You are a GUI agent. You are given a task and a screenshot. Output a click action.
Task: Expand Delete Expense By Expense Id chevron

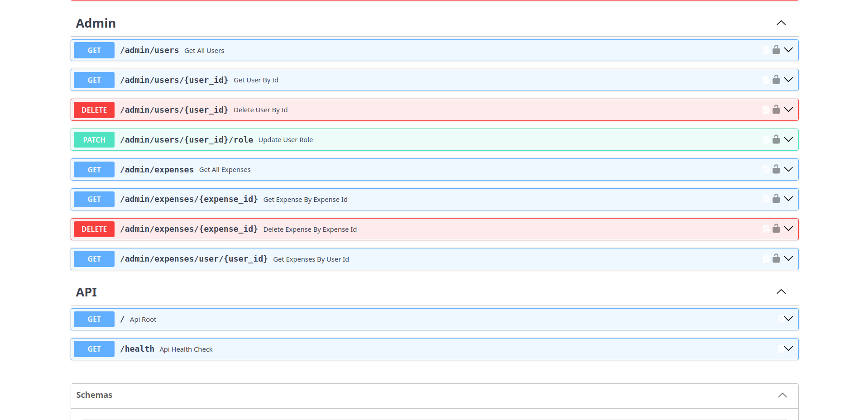point(788,229)
